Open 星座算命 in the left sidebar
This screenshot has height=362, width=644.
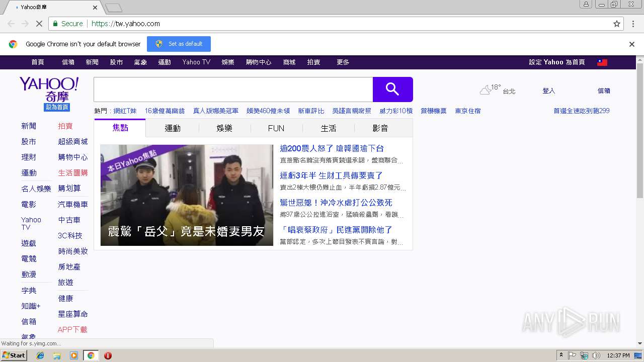[x=73, y=314]
